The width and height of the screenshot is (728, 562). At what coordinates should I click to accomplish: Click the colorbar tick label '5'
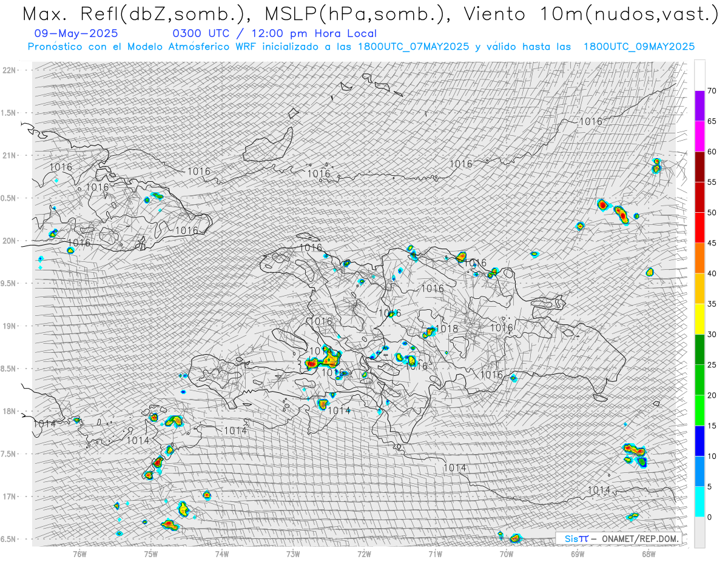pos(709,487)
